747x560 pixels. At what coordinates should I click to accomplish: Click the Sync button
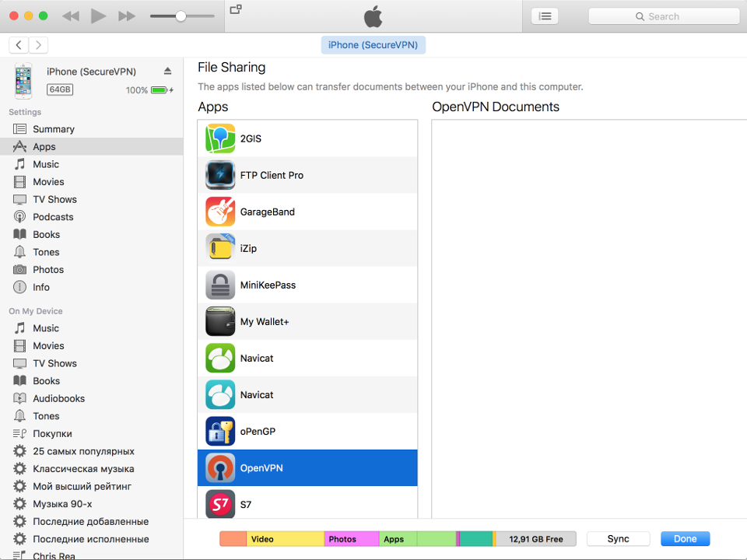pos(619,538)
